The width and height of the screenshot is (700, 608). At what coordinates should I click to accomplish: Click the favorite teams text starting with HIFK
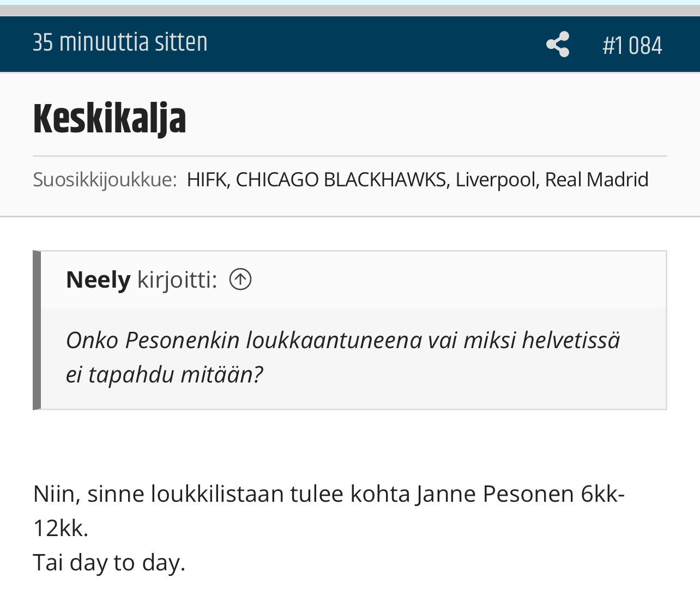[x=418, y=179]
